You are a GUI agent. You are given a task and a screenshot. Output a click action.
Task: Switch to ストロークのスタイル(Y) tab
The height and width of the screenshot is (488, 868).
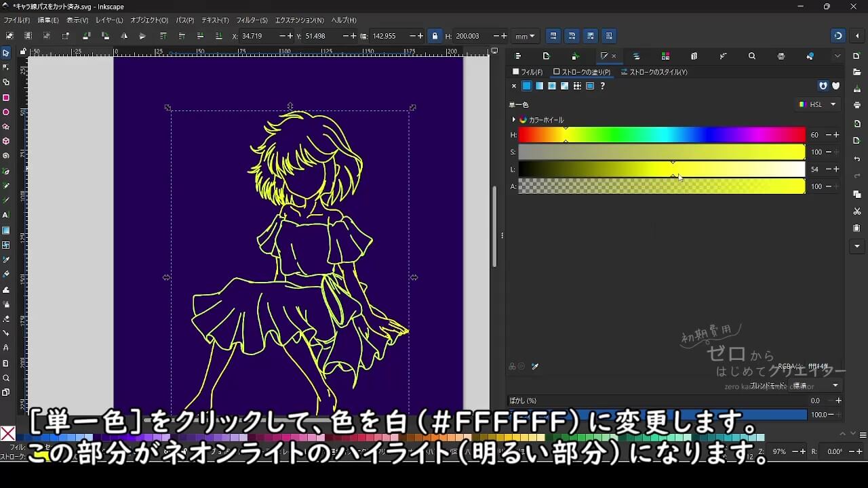[654, 72]
